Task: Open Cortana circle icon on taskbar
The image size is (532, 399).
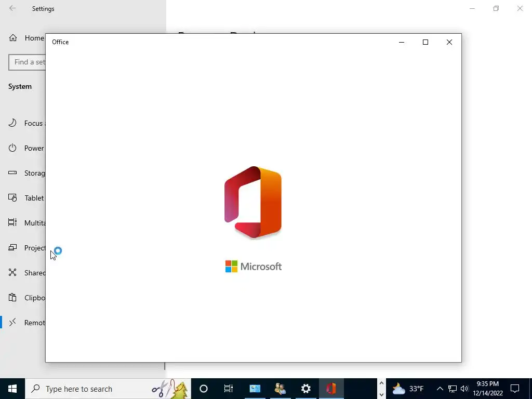Action: pyautogui.click(x=204, y=389)
